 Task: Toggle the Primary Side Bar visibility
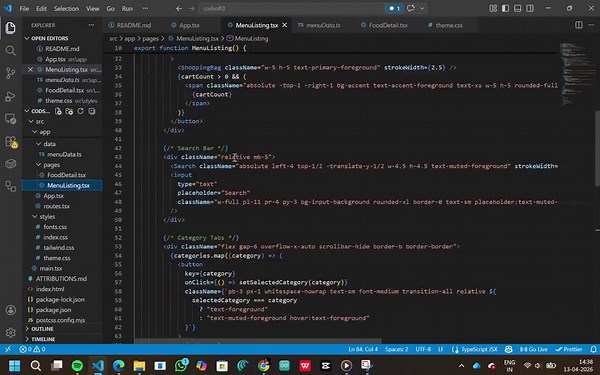[x=505, y=8]
